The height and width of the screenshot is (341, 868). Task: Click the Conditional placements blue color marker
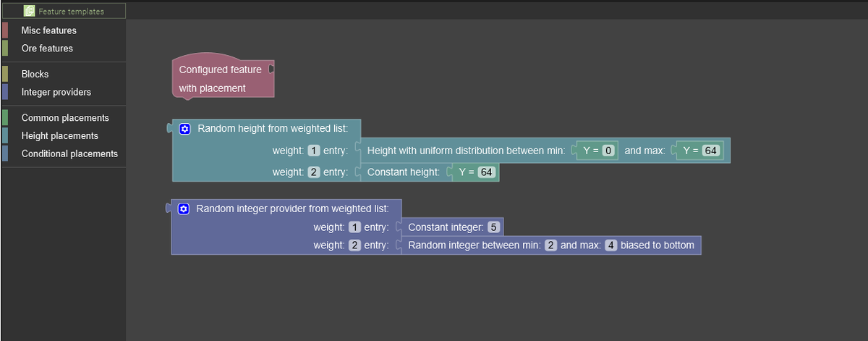click(5, 153)
